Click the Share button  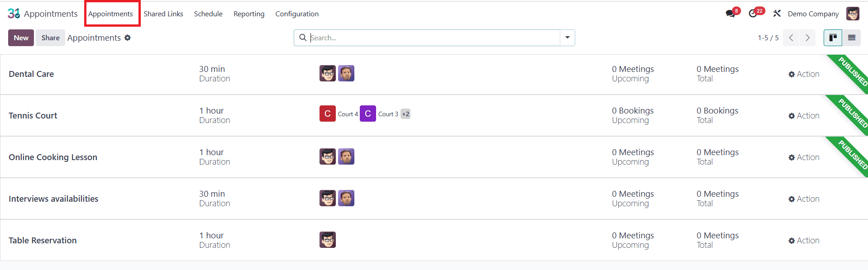point(50,38)
